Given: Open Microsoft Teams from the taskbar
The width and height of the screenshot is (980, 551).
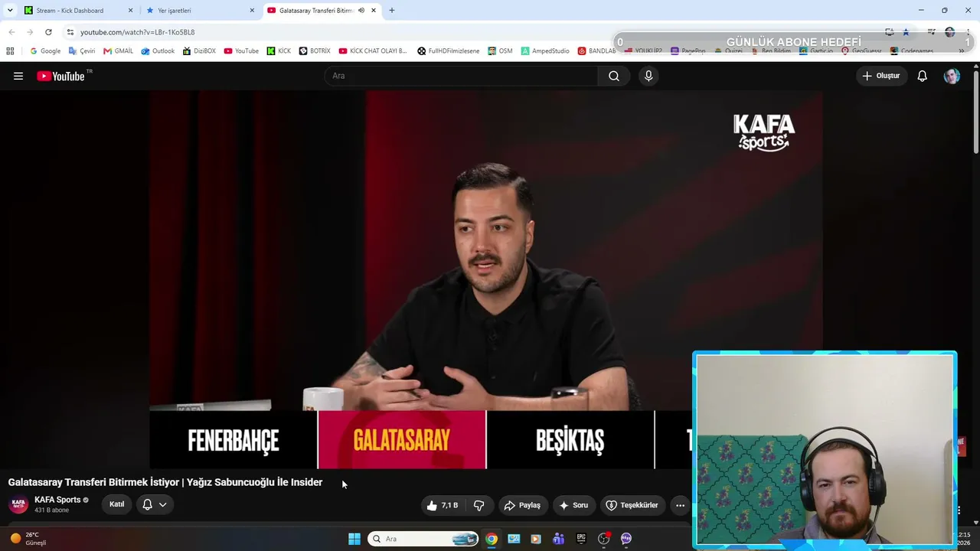Looking at the screenshot, I should pyautogui.click(x=559, y=539).
